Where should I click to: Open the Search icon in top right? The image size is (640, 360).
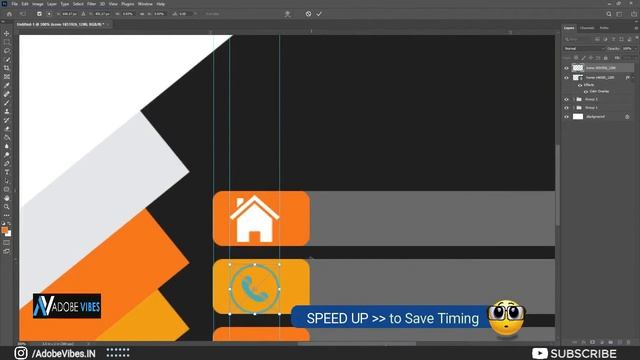pos(609,14)
